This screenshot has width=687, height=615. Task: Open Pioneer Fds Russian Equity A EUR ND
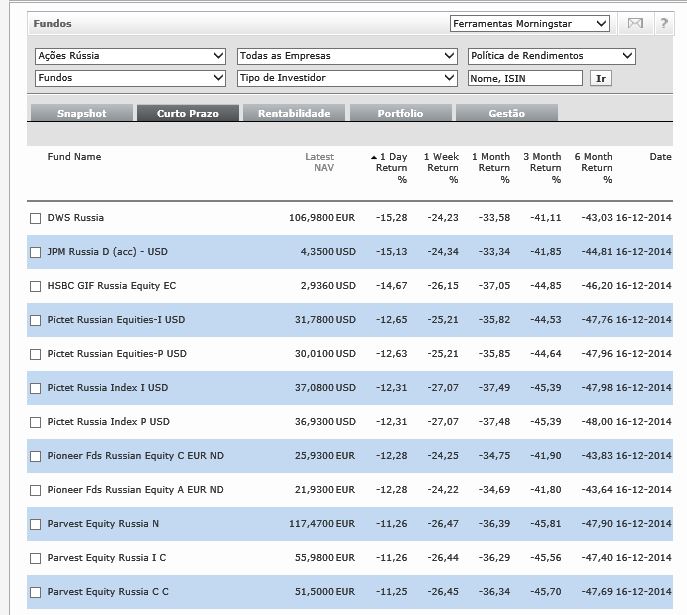tap(135, 490)
